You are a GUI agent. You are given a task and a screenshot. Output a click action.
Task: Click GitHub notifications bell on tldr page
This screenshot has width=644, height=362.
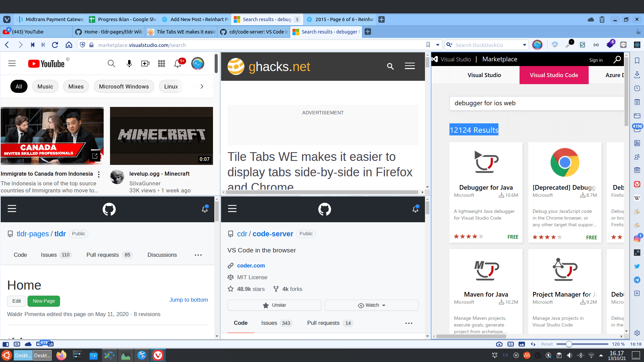point(205,209)
